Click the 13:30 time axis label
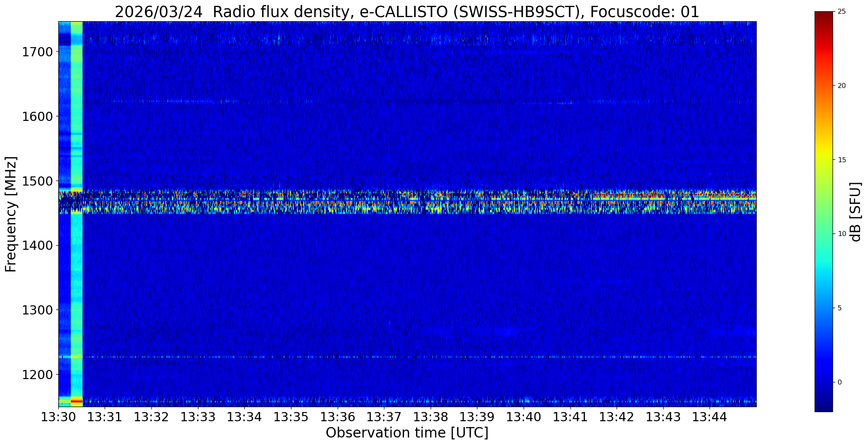Image resolution: width=868 pixels, height=445 pixels. click(x=58, y=417)
